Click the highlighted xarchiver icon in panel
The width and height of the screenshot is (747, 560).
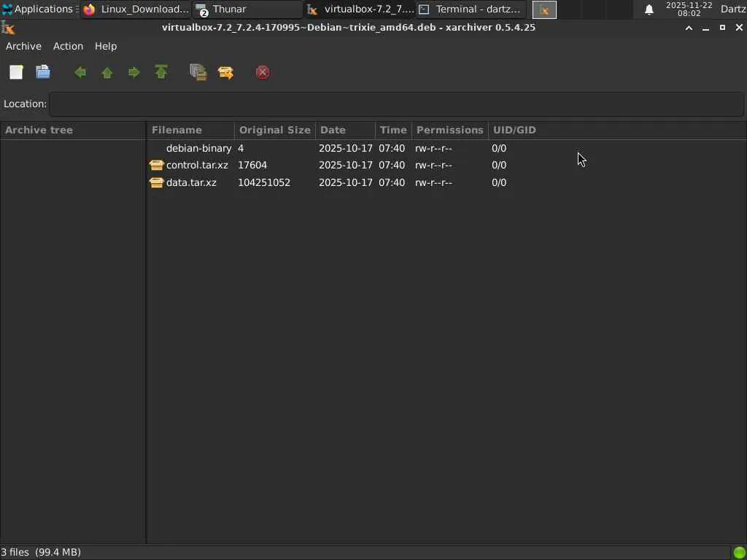544,9
